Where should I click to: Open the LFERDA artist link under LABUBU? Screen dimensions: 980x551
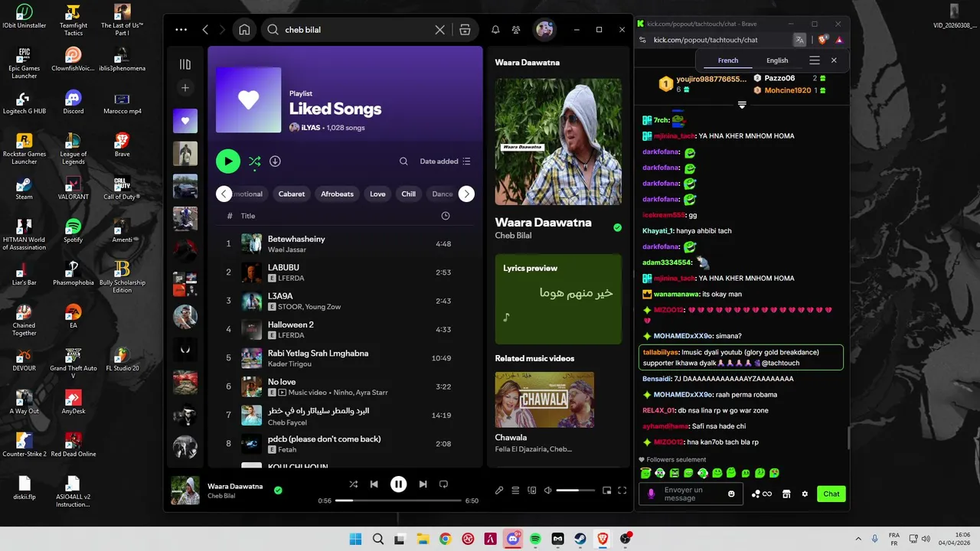click(291, 279)
